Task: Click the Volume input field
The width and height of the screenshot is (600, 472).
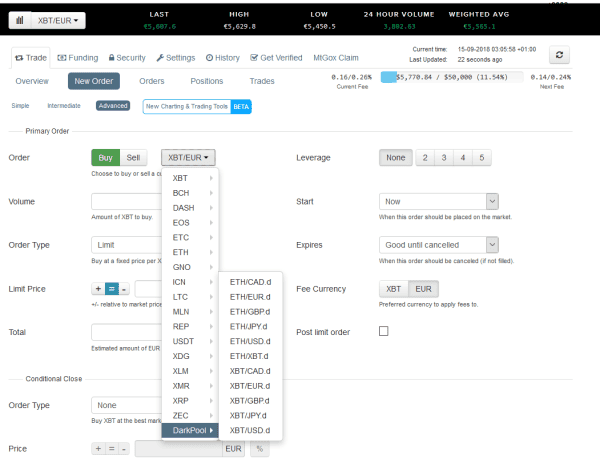Action: (x=127, y=201)
